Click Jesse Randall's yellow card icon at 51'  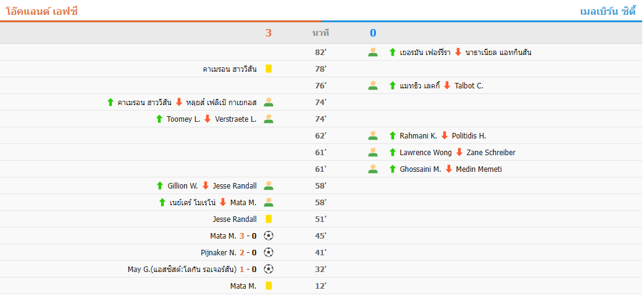click(x=269, y=219)
